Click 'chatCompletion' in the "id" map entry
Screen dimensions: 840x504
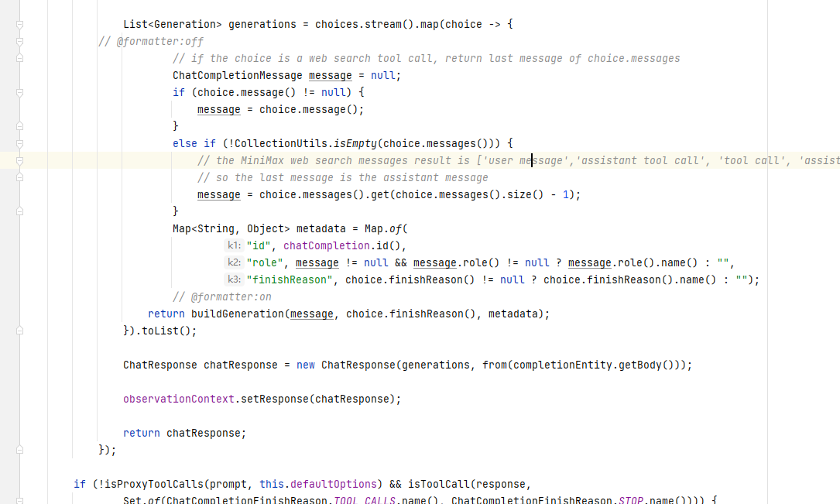[x=326, y=246]
